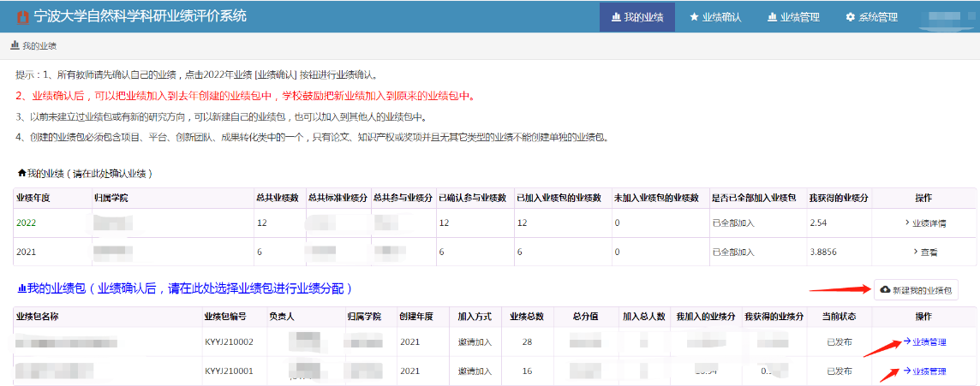Click the cloud icon in 新建我的业绩包

(x=885, y=290)
